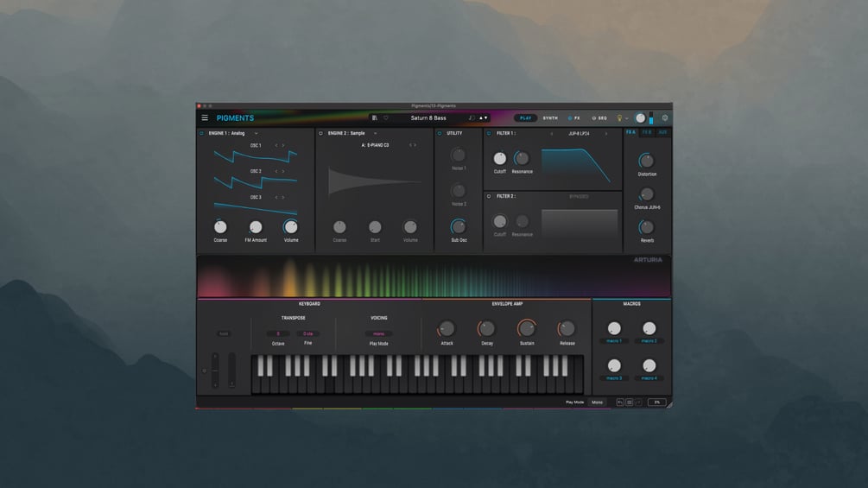The width and height of the screenshot is (868, 488).
Task: Toggle the SEQ power icon in header
Action: pyautogui.click(x=594, y=117)
